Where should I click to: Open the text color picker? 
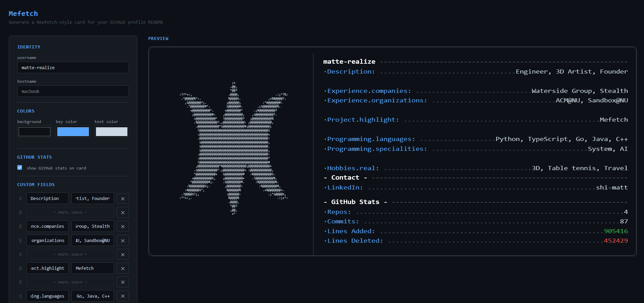(112, 132)
